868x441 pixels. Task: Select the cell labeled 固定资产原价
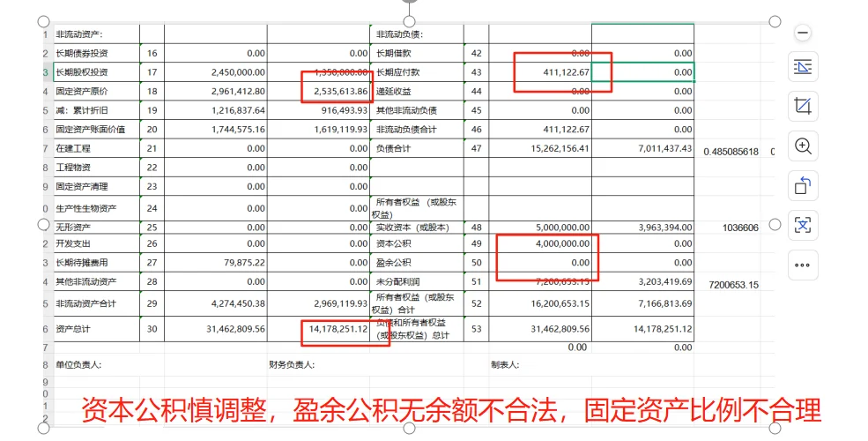(x=96, y=91)
